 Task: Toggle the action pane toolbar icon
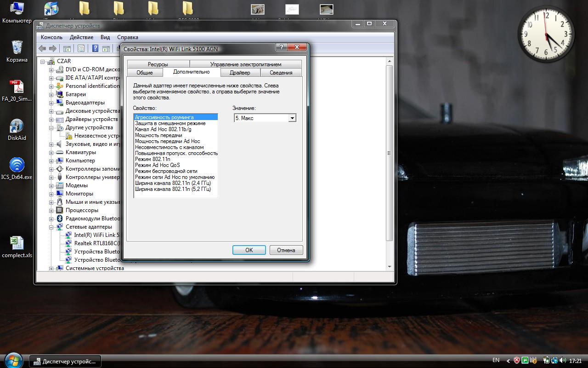[106, 48]
